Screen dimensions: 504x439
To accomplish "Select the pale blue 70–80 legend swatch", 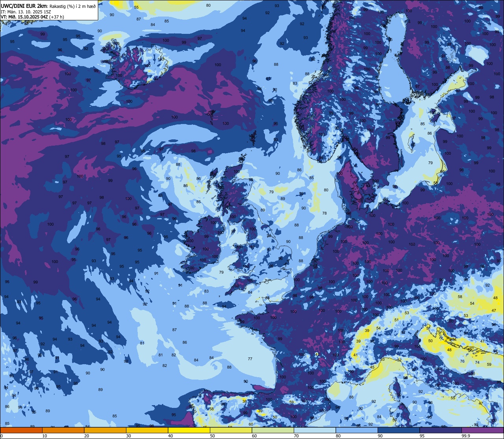I will [x=315, y=430].
